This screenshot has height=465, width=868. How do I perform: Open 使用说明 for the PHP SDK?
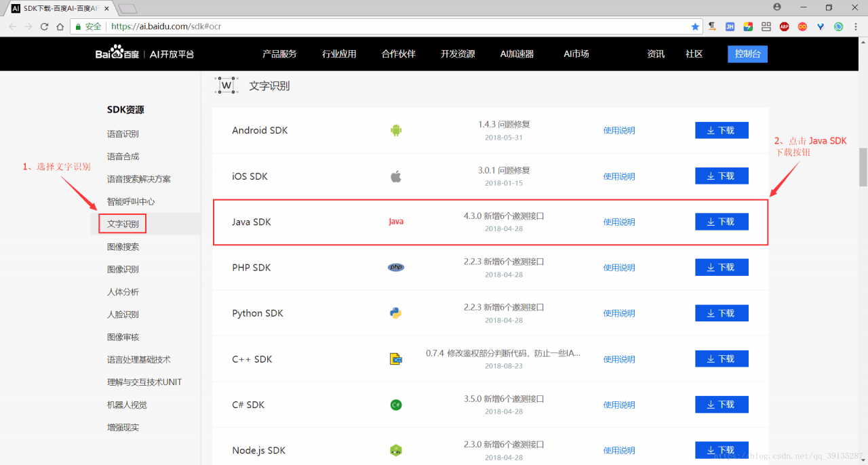[619, 268]
